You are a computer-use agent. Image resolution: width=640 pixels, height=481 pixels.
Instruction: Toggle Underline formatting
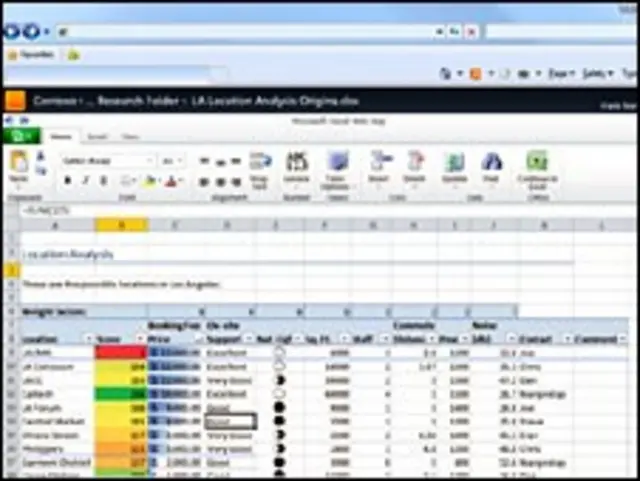point(104,180)
